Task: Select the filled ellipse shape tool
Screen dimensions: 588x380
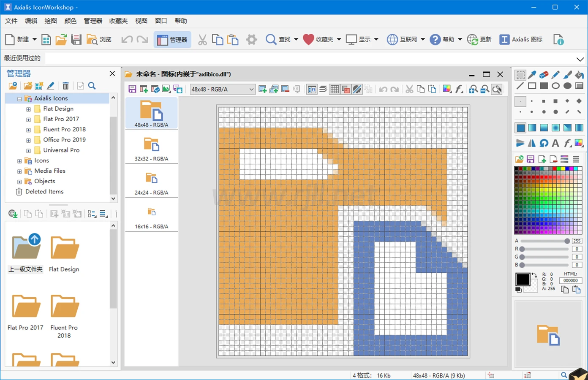Action: (x=567, y=86)
